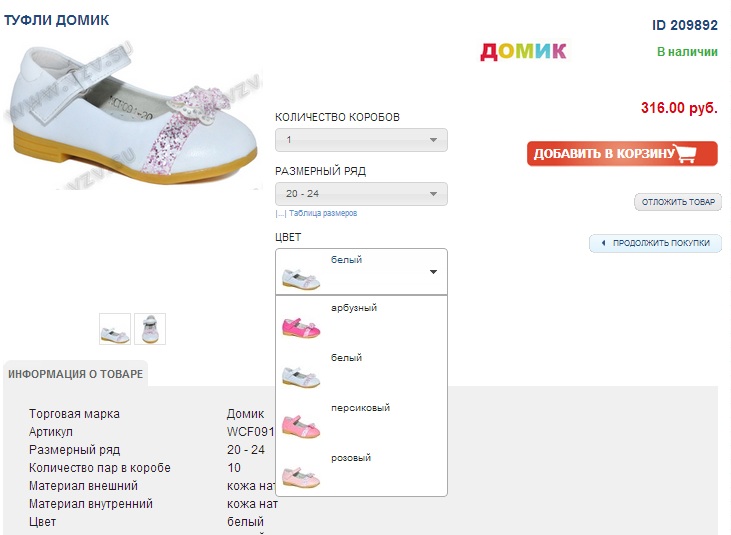This screenshot has width=731, height=535.
Task: Open the first side-view shoe thumbnail
Action: (x=115, y=329)
